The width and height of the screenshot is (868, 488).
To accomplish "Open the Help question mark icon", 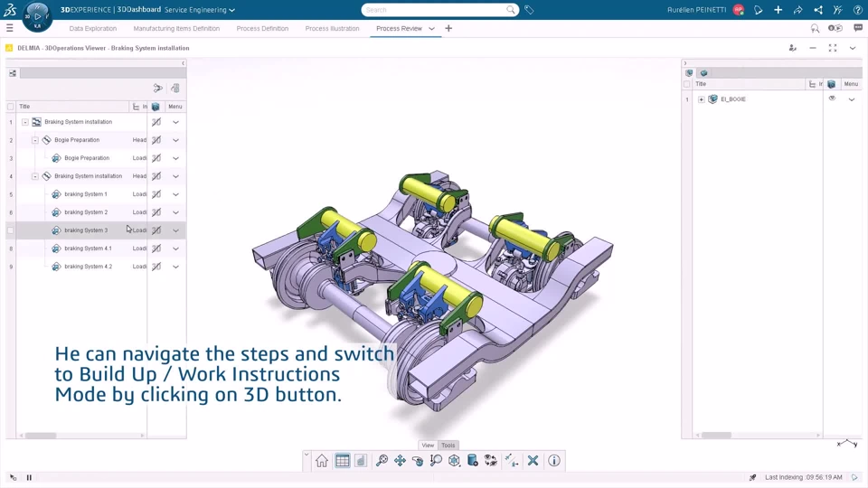I will coord(857,9).
